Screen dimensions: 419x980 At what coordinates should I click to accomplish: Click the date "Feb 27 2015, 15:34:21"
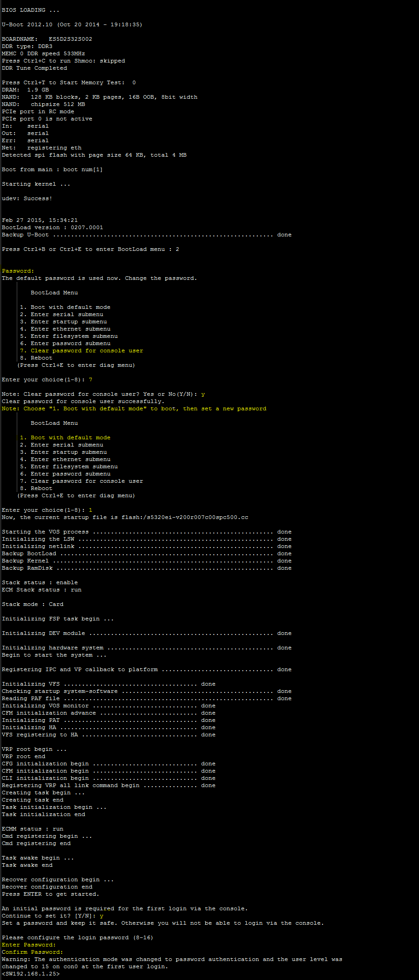point(40,220)
